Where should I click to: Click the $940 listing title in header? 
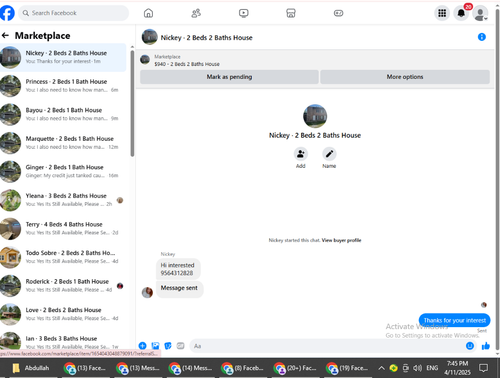(187, 64)
